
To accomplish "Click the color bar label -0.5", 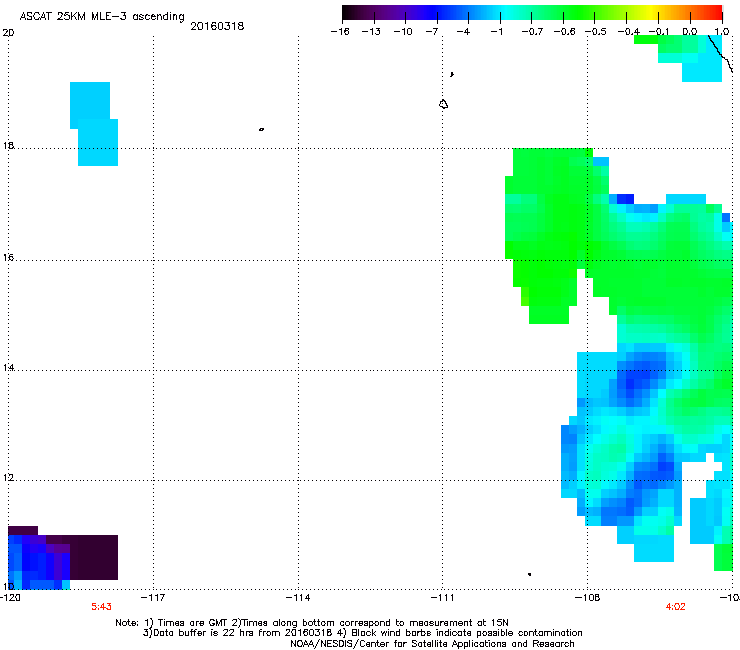I will click(596, 32).
